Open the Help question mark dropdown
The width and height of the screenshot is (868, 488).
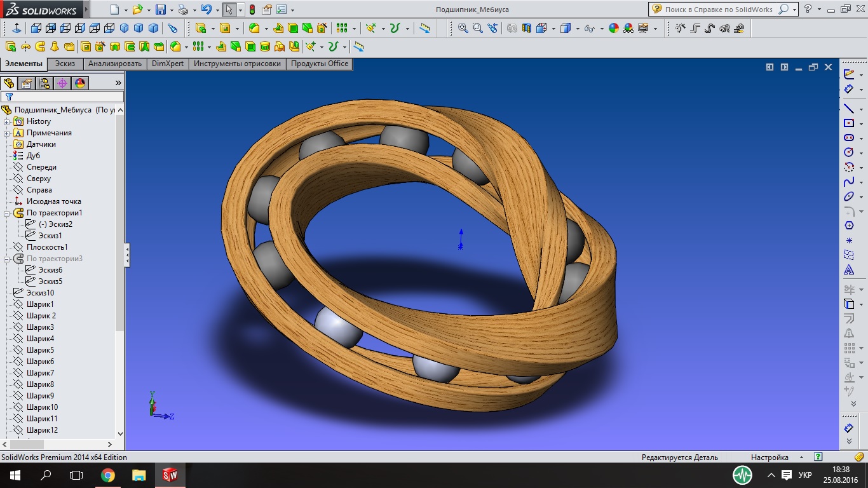[x=820, y=10]
